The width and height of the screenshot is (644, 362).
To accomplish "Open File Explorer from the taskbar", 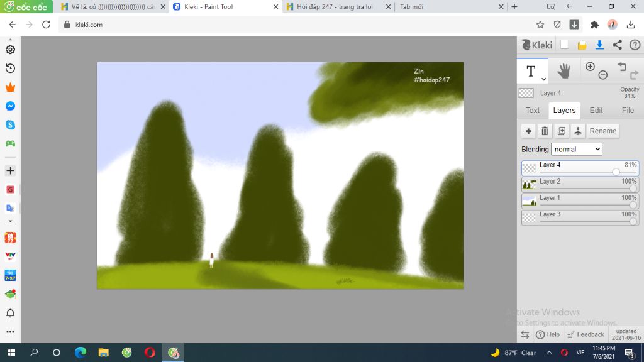I will click(x=104, y=353).
